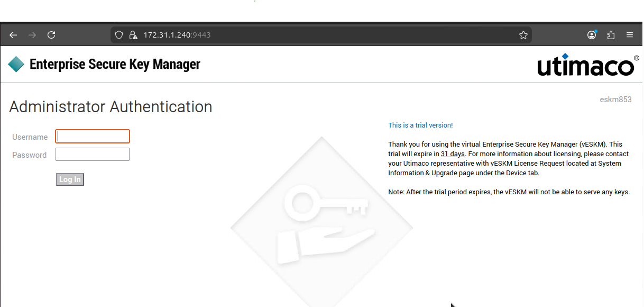
Task: Click the Username label
Action: pyautogui.click(x=30, y=137)
